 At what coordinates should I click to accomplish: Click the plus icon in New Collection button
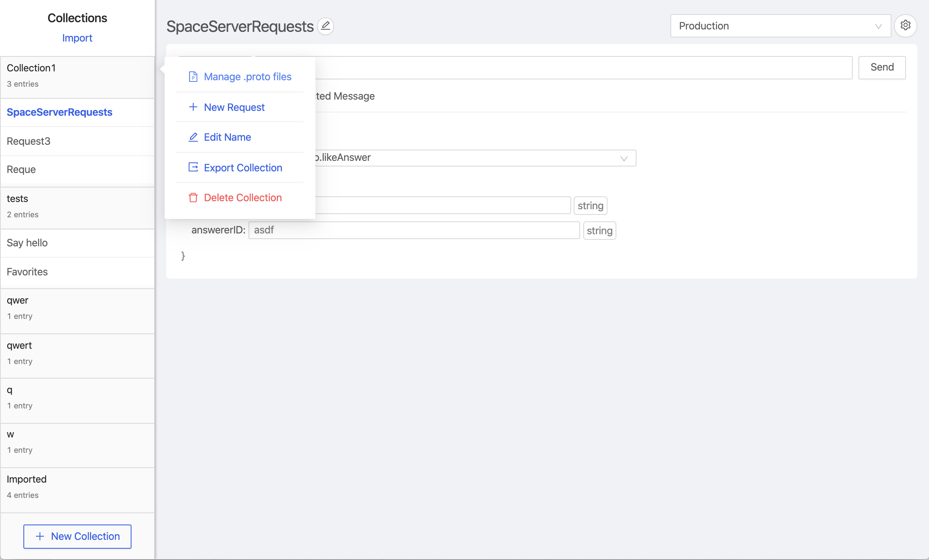click(40, 536)
